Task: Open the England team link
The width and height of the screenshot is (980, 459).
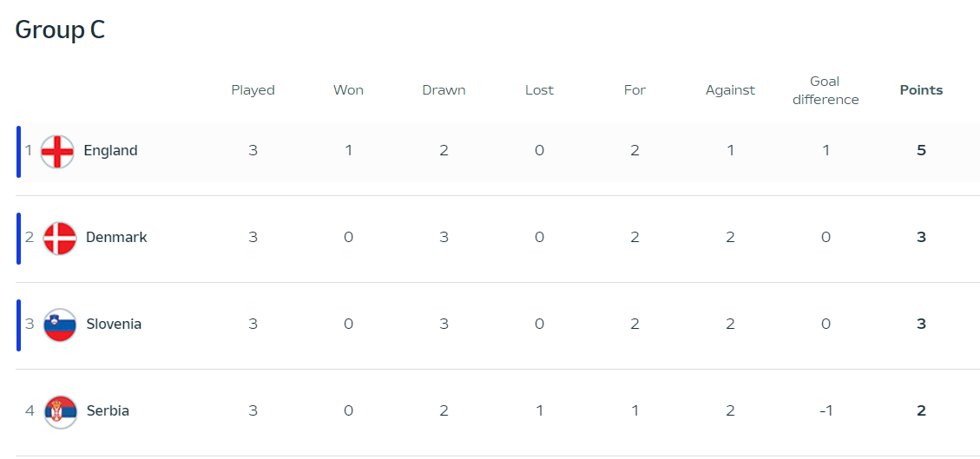Action: (x=110, y=150)
